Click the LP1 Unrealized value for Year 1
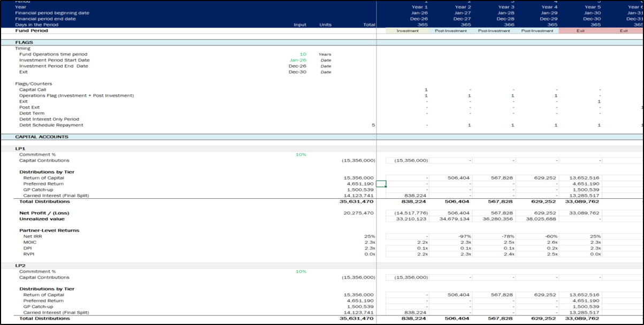 411,219
